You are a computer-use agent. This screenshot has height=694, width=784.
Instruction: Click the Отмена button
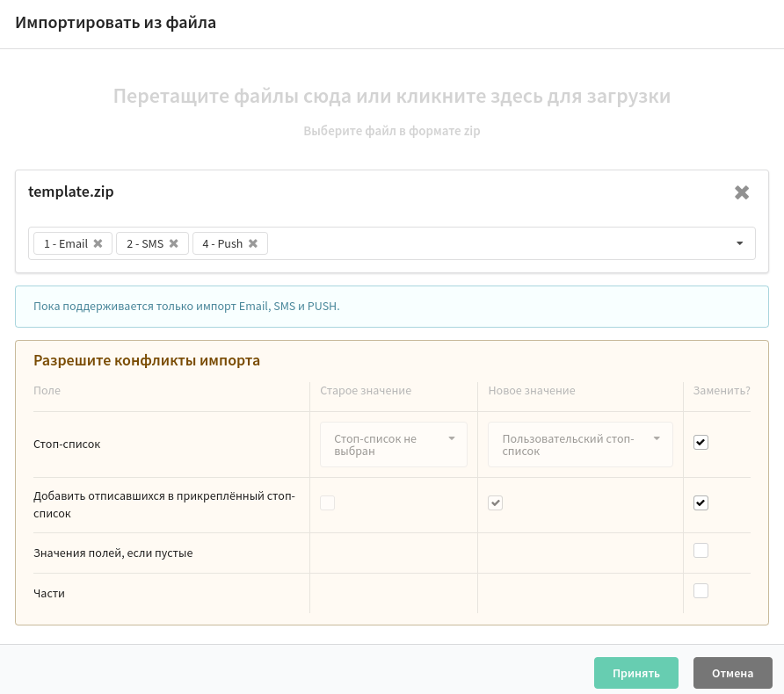(x=732, y=673)
